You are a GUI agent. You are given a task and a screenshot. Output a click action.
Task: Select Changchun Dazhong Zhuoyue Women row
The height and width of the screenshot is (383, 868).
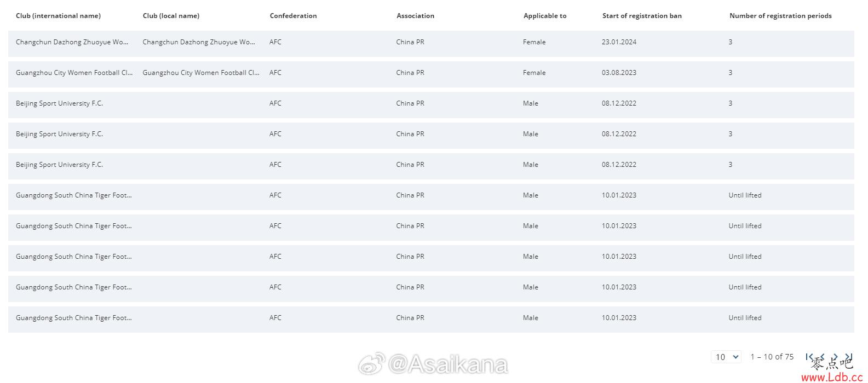(431, 43)
